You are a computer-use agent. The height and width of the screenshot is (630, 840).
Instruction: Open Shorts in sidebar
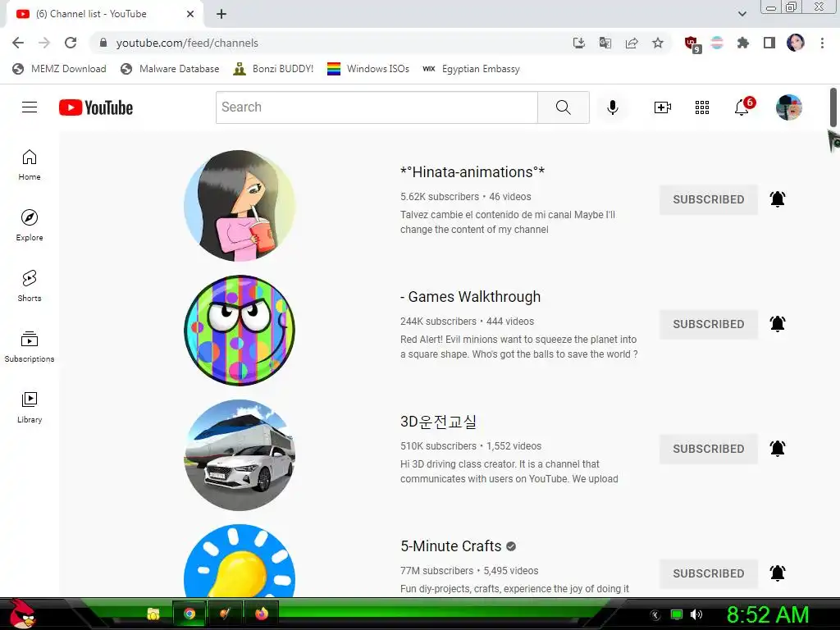[30, 286]
